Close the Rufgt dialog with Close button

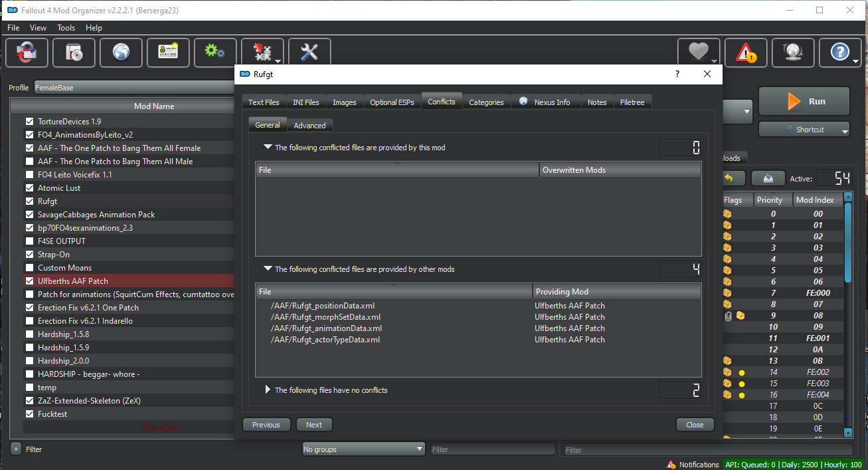pos(695,425)
